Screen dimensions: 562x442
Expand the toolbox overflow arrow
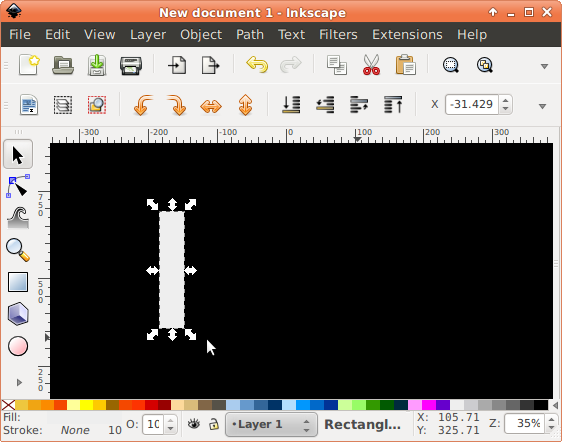[19, 383]
